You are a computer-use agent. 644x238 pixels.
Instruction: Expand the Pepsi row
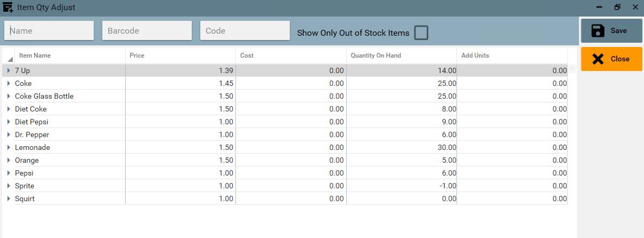pos(9,173)
